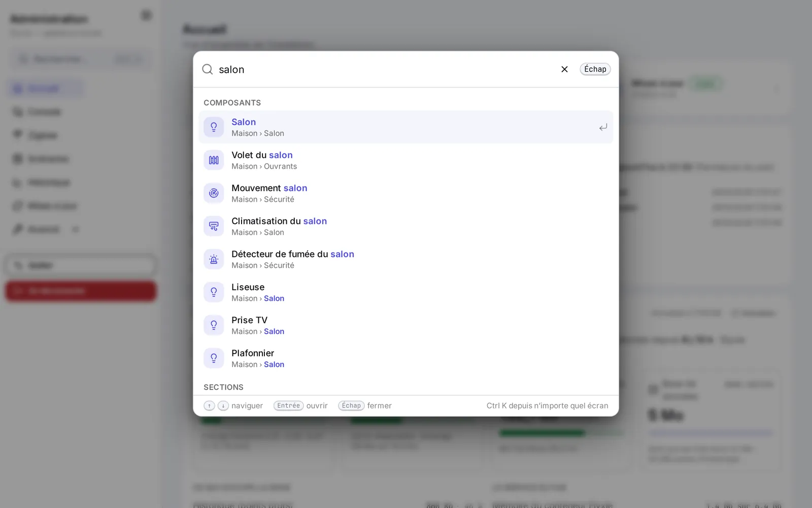Clear the search with the X icon
Image resolution: width=812 pixels, height=508 pixels.
point(564,69)
